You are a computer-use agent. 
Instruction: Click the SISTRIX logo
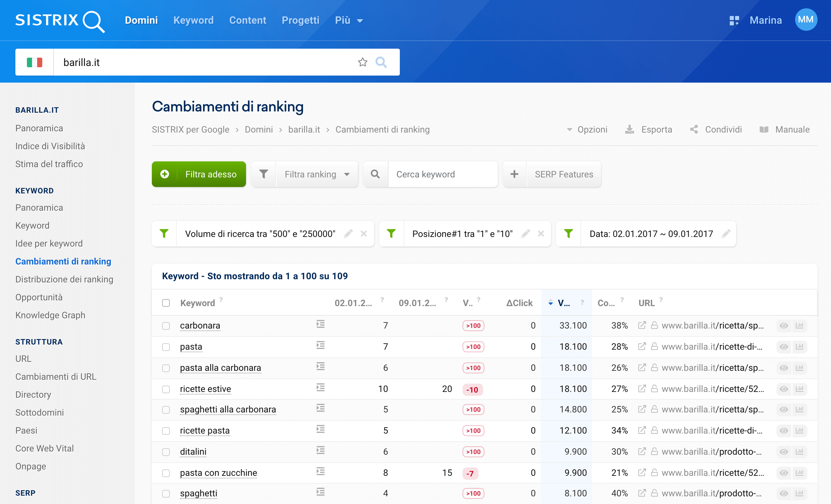point(60,21)
